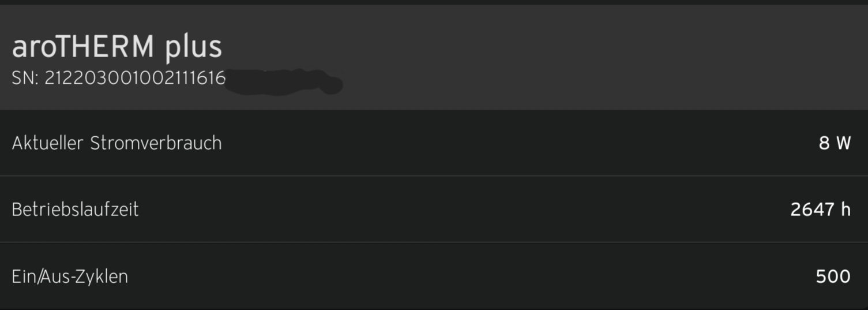
Task: Click the 8 W power consumption value
Action: (x=835, y=143)
